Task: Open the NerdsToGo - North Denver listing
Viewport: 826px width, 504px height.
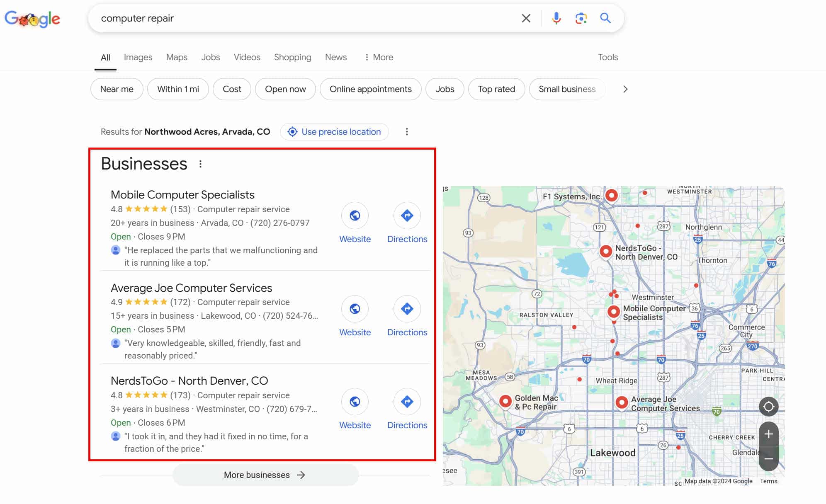Action: (x=189, y=381)
